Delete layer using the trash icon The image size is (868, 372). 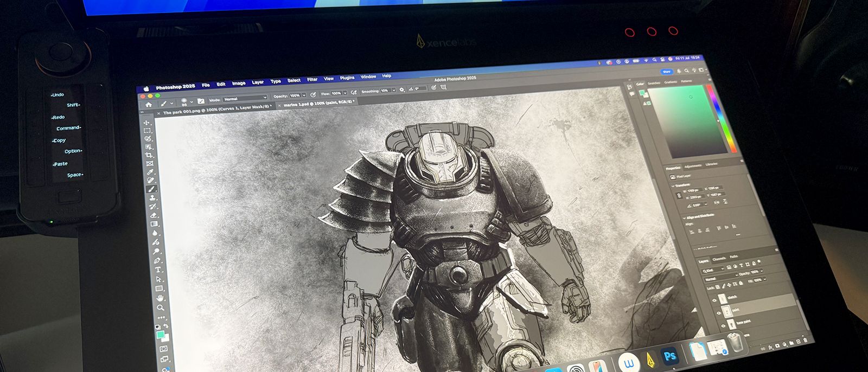(806, 339)
